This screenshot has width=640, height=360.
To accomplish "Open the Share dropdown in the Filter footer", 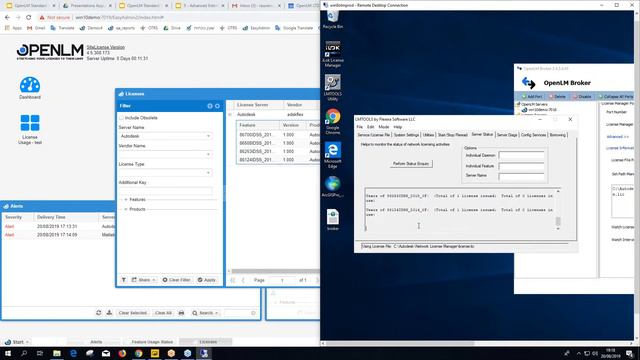I will coord(144,280).
